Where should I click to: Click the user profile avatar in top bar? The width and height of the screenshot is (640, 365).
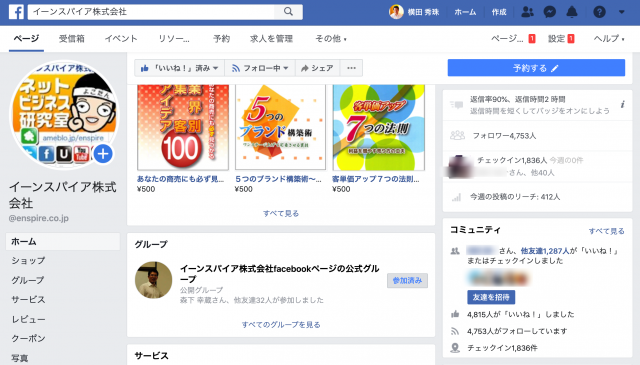click(396, 12)
